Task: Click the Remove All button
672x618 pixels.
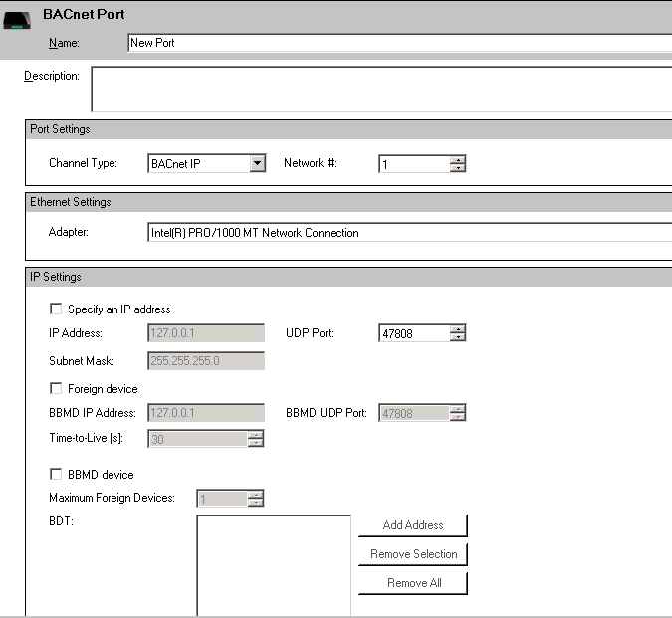Action: tap(412, 583)
